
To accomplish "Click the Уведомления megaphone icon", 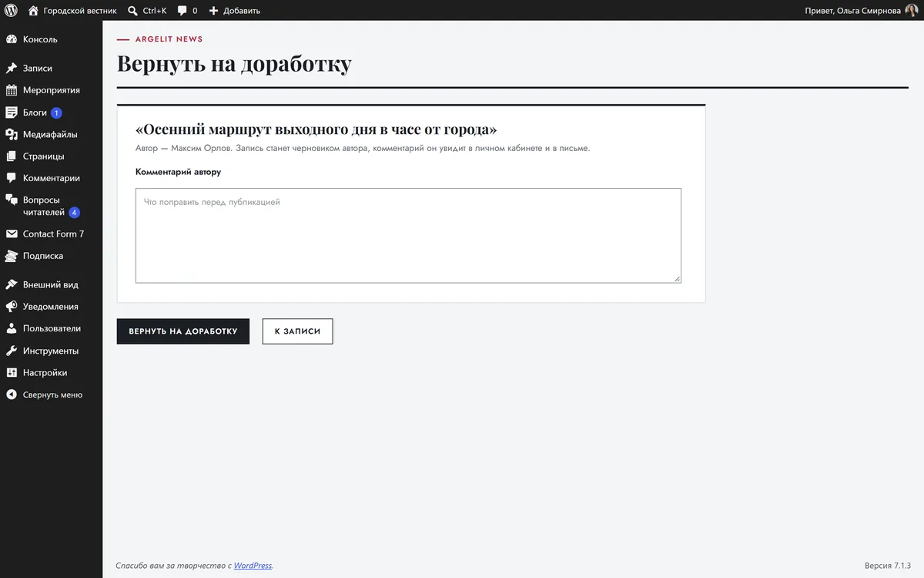I will 12,307.
